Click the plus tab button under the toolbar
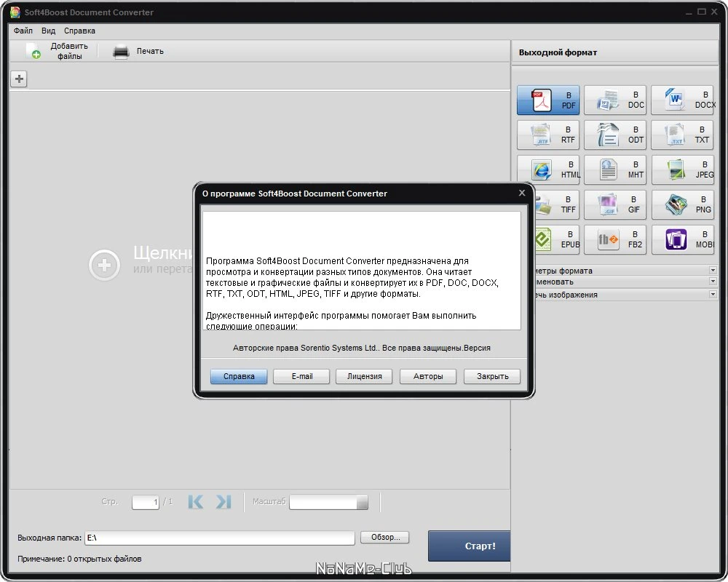 [19, 79]
